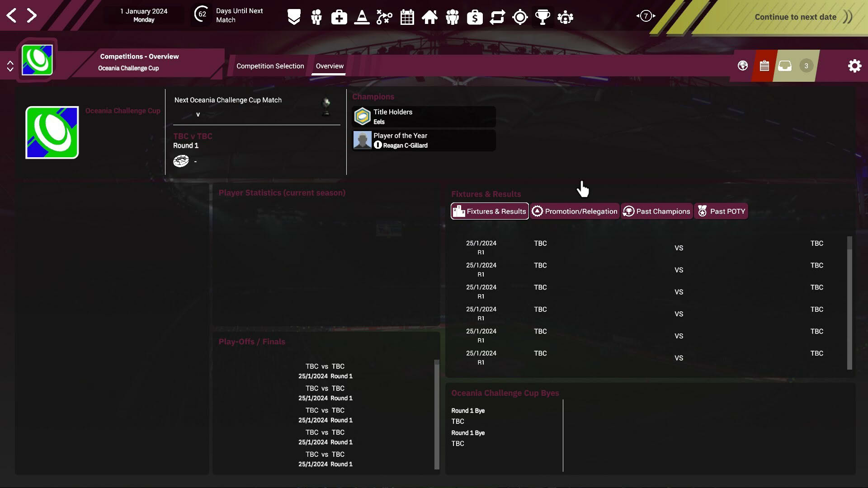The width and height of the screenshot is (868, 488).
Task: Open Player of the Year Reagan C-Gillard
Action: [x=424, y=140]
